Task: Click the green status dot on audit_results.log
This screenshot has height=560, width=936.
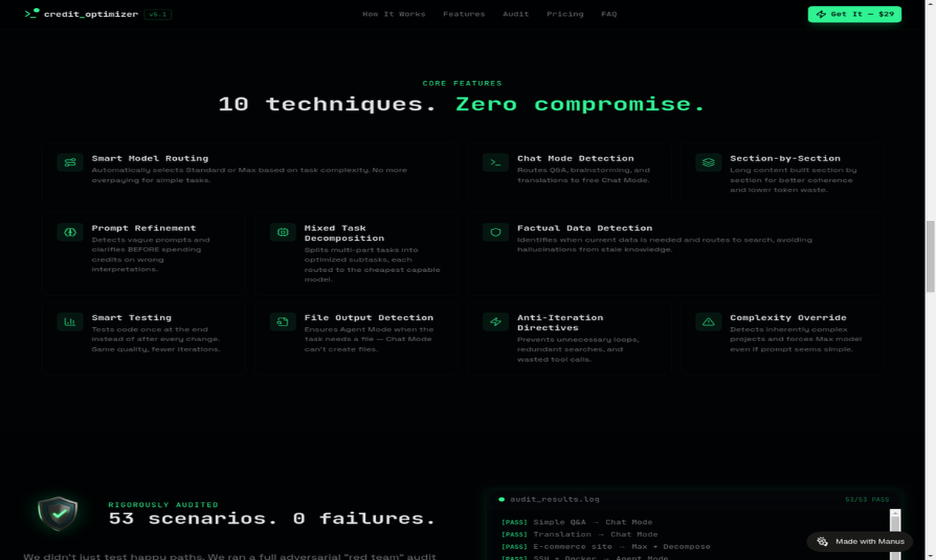Action: tap(502, 499)
